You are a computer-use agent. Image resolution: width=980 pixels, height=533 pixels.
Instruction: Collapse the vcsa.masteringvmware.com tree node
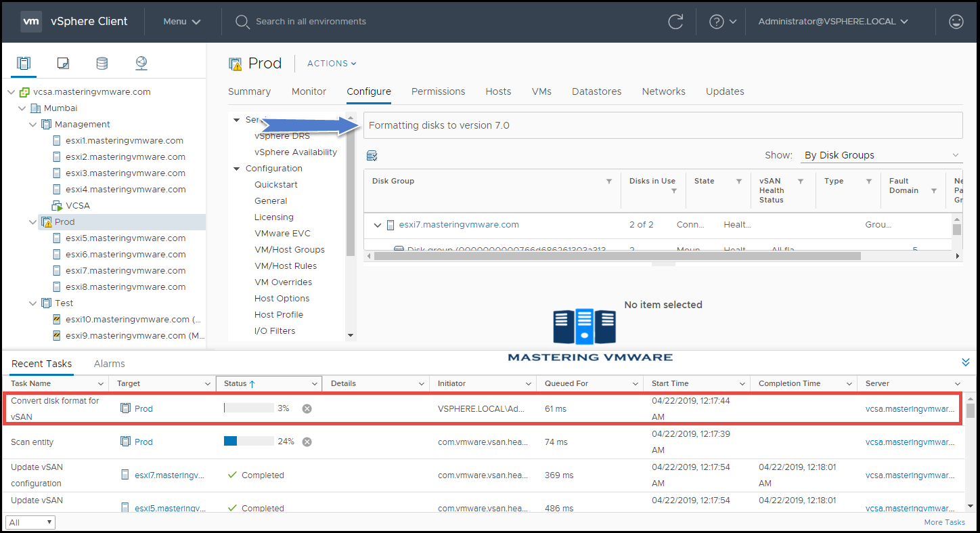[12, 92]
